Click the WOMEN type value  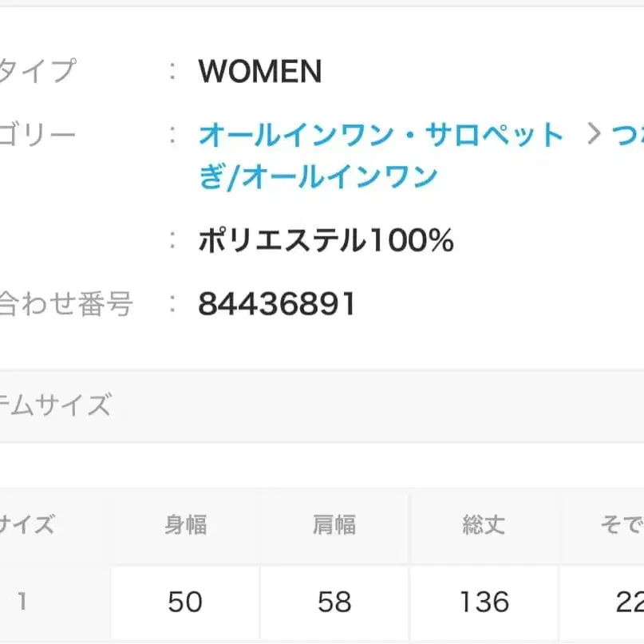260,73
